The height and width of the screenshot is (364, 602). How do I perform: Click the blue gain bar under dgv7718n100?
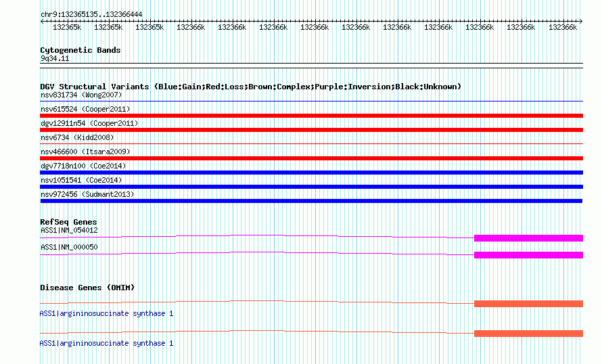pos(311,173)
